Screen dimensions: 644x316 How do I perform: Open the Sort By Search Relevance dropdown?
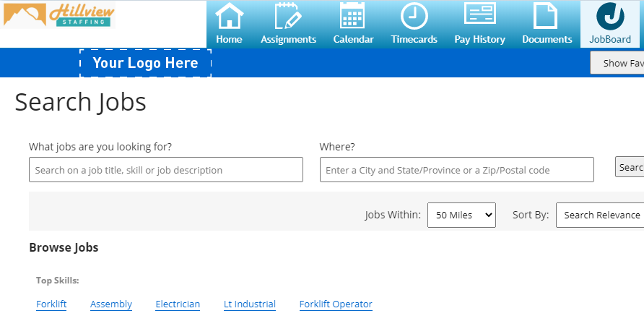click(x=600, y=215)
